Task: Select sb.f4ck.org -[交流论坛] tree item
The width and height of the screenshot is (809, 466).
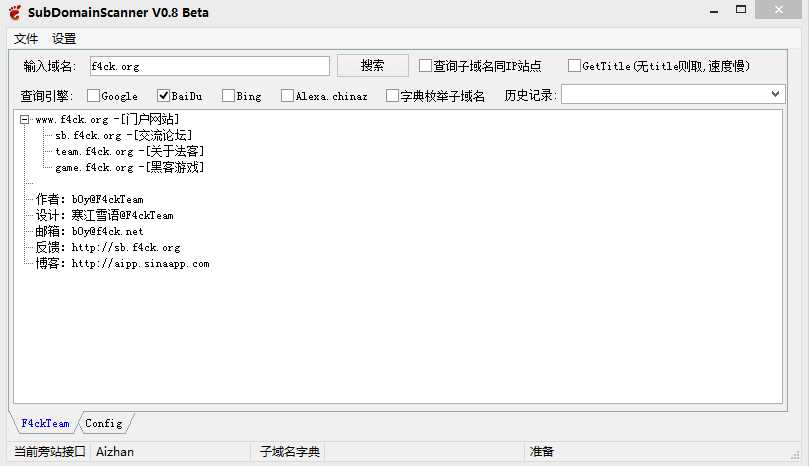Action: 123,136
